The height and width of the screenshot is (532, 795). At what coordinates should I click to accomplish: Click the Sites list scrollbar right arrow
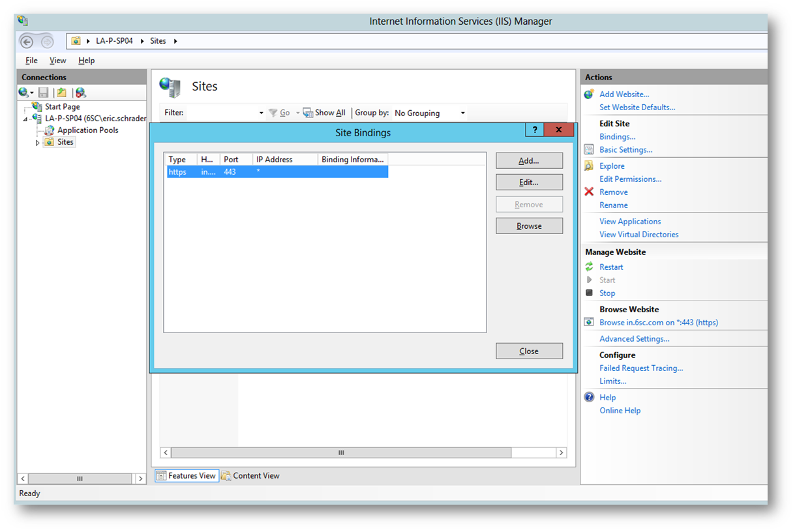coord(561,452)
